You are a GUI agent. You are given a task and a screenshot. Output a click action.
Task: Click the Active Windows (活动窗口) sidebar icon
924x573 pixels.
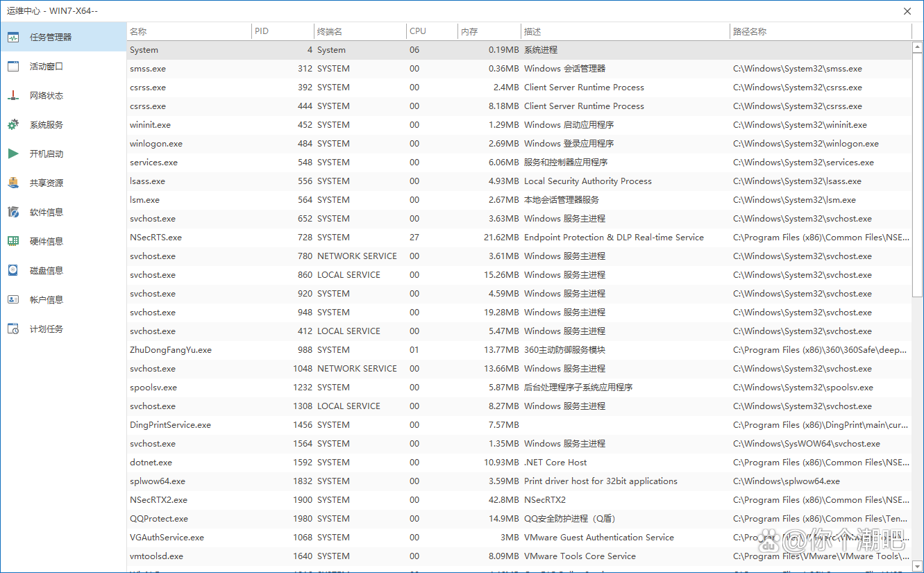(13, 67)
